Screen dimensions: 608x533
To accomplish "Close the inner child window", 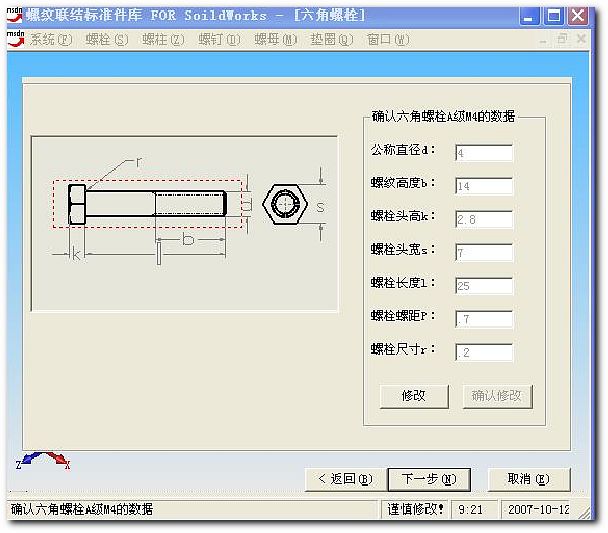I will click(581, 39).
